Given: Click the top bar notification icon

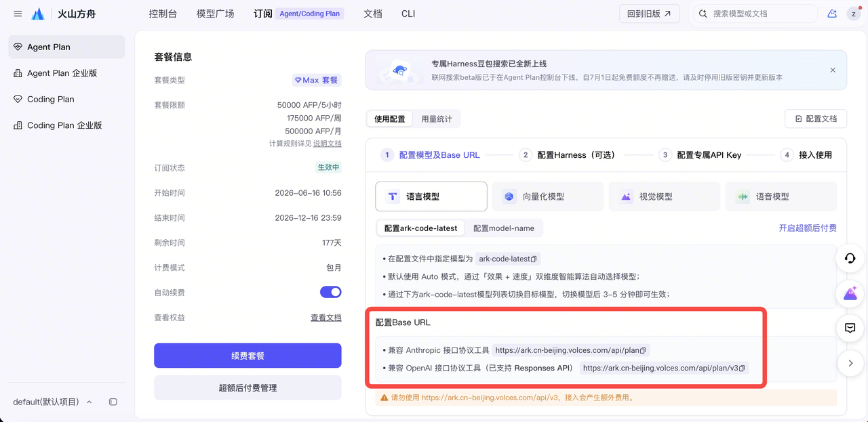Looking at the screenshot, I should coord(832,14).
